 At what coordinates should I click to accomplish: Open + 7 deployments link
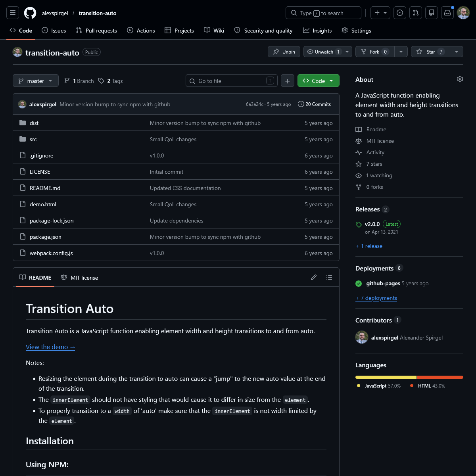(x=376, y=298)
